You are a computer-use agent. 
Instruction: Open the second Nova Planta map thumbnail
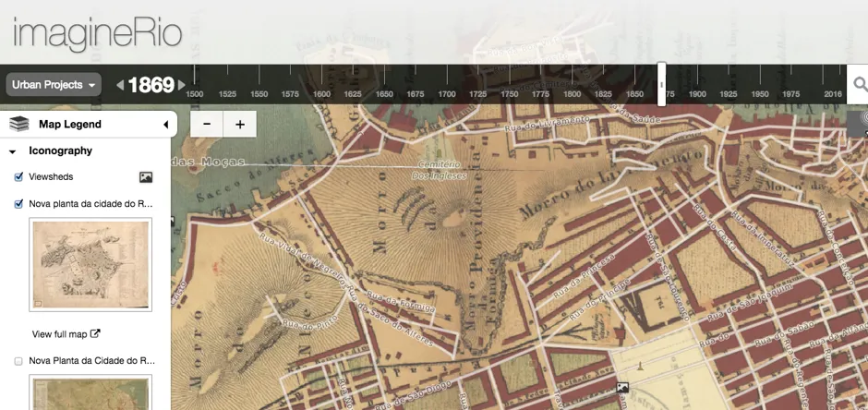(x=90, y=392)
